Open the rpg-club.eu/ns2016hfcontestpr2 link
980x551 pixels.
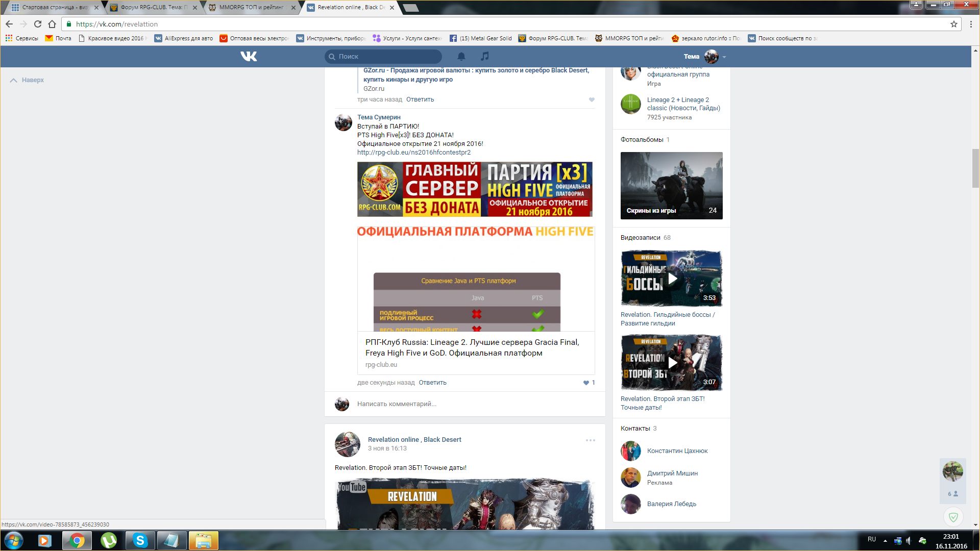(414, 153)
